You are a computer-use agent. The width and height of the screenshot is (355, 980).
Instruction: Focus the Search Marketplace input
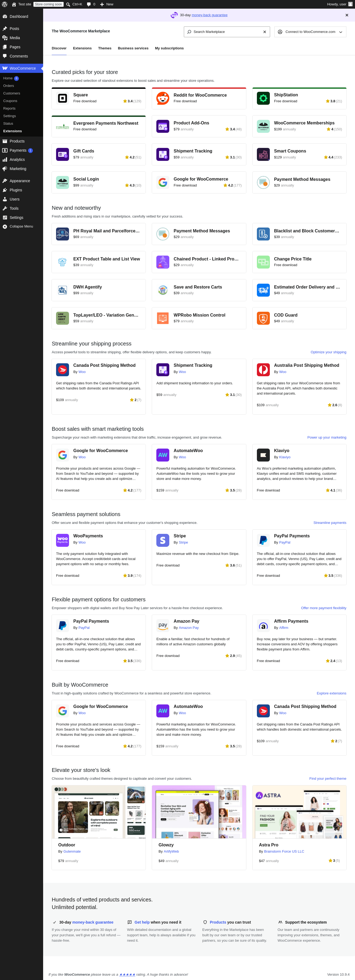224,32
